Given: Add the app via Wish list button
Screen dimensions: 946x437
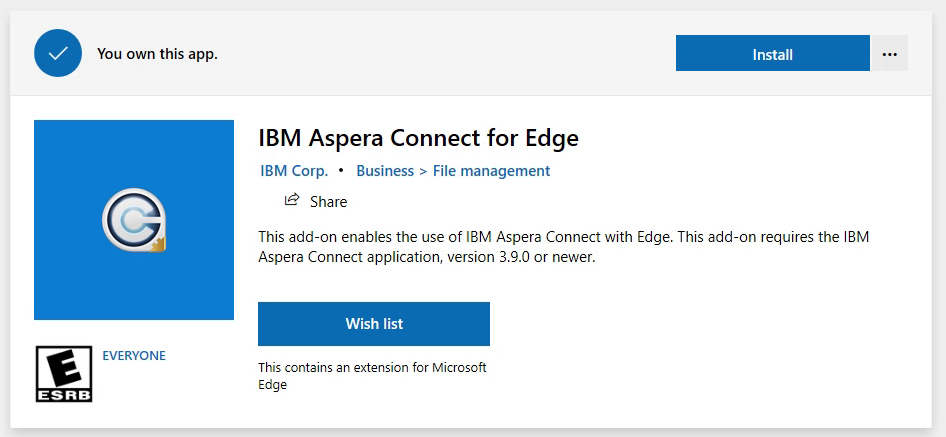Looking at the screenshot, I should tap(374, 324).
